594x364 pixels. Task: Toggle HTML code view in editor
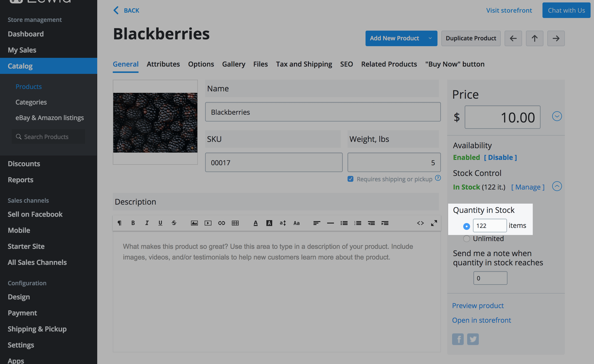[x=420, y=223]
